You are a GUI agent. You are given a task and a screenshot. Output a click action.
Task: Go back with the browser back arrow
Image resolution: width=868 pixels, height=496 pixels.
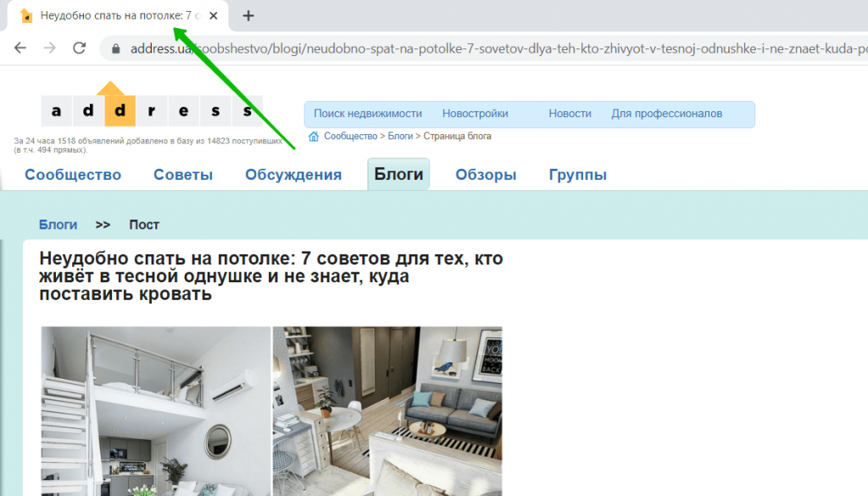coord(20,48)
